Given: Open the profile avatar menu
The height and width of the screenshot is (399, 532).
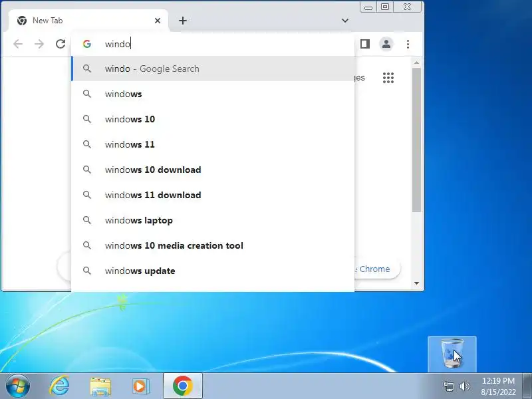Looking at the screenshot, I should coord(386,44).
